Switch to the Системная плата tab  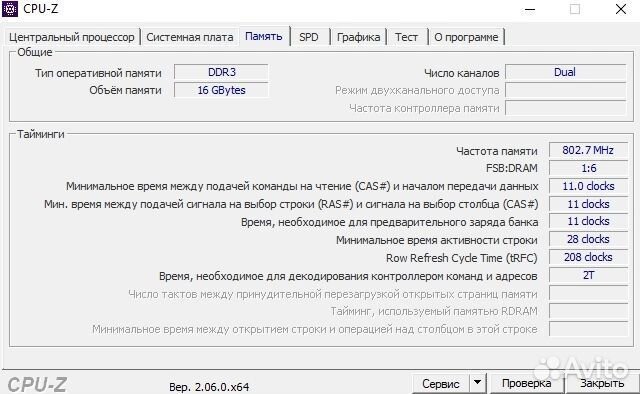pyautogui.click(x=189, y=37)
